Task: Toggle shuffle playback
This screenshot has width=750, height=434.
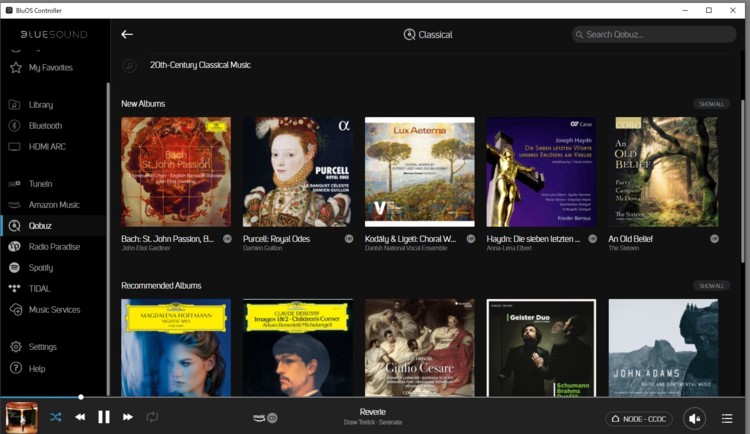Action: tap(55, 417)
